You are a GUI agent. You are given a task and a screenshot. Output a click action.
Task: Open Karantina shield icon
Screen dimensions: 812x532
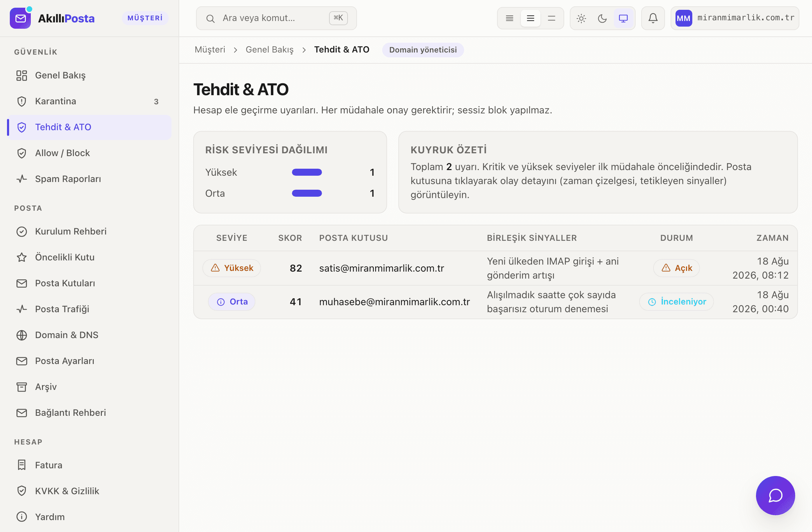pyautogui.click(x=22, y=101)
